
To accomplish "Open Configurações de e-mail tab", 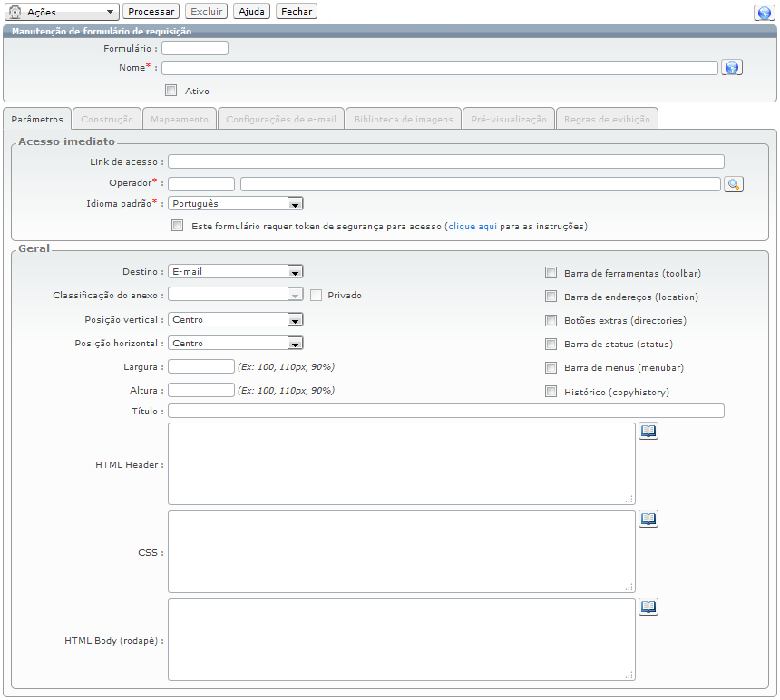I will [x=281, y=119].
